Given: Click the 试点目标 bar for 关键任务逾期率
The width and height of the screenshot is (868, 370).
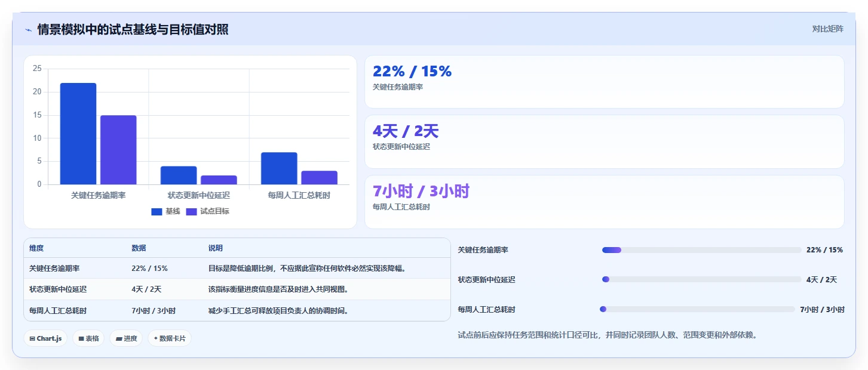Looking at the screenshot, I should pos(118,150).
